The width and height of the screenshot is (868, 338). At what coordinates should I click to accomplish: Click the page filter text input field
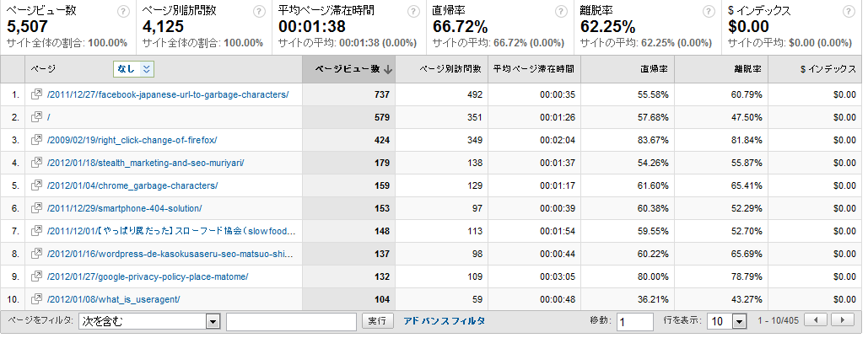[291, 321]
